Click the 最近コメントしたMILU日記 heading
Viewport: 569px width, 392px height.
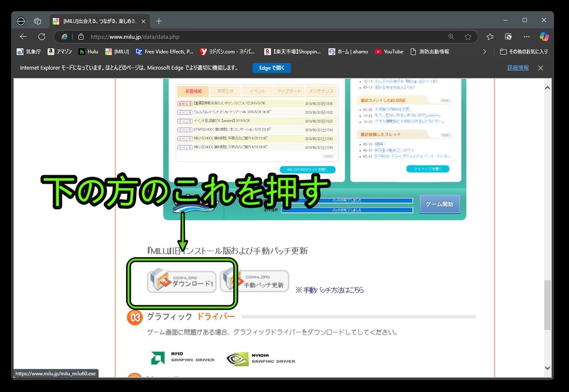383,100
